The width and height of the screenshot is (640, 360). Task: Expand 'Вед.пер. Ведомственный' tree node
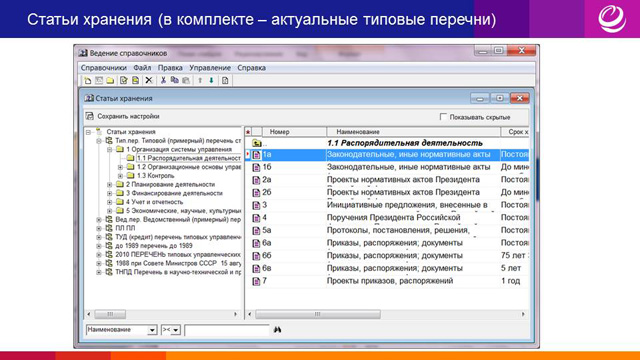pyautogui.click(x=99, y=220)
